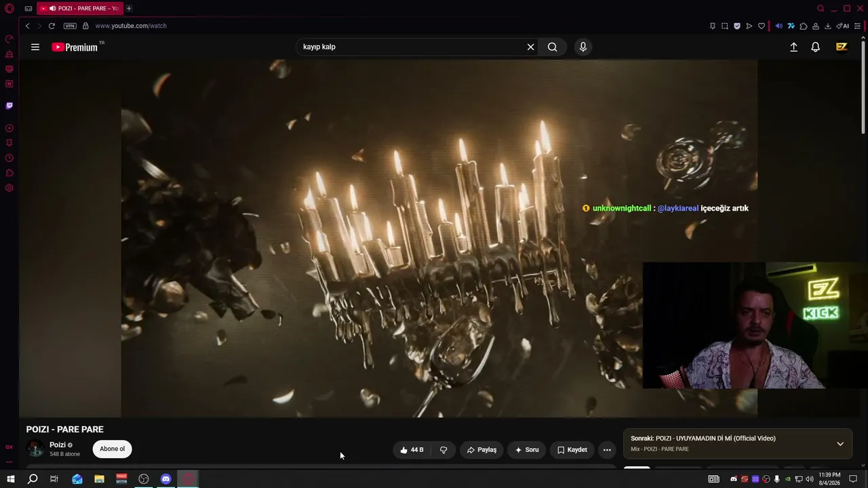
Task: Share the video via Paylaş
Action: click(482, 449)
